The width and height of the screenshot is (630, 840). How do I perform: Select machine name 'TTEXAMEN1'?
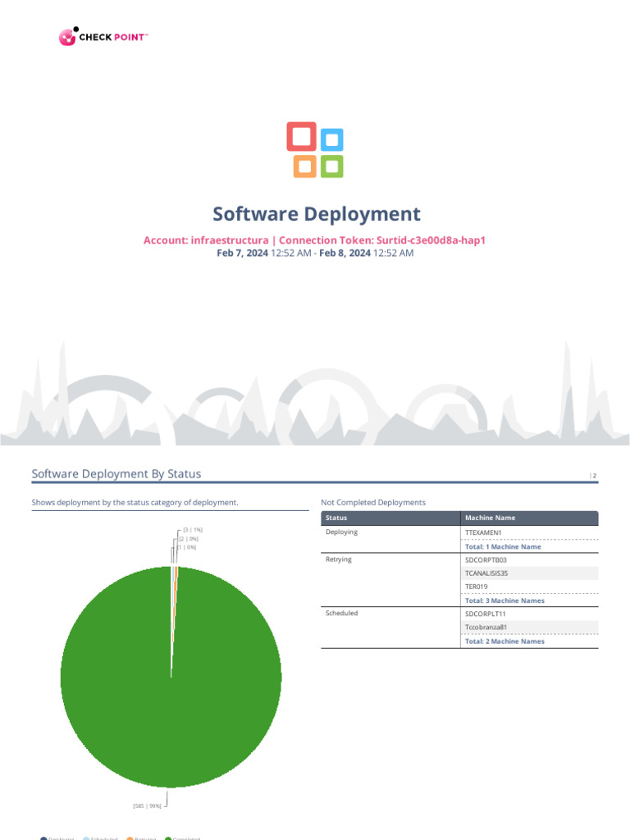pyautogui.click(x=483, y=532)
